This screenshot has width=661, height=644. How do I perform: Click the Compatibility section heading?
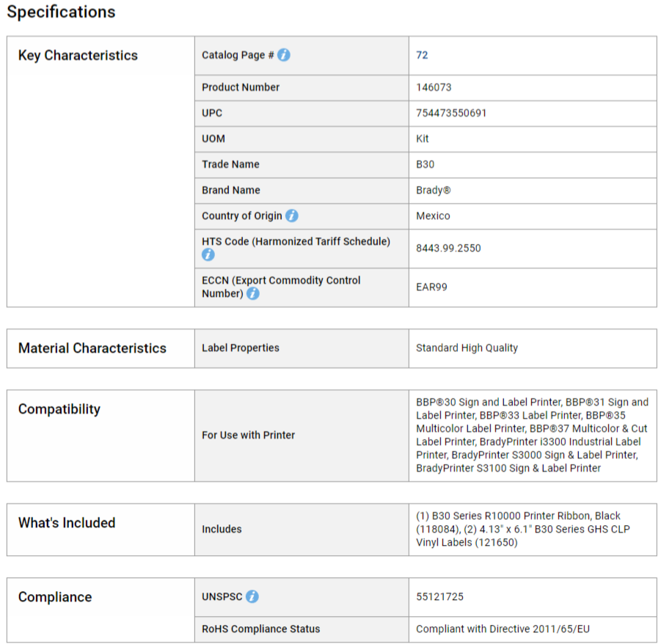[x=59, y=409]
